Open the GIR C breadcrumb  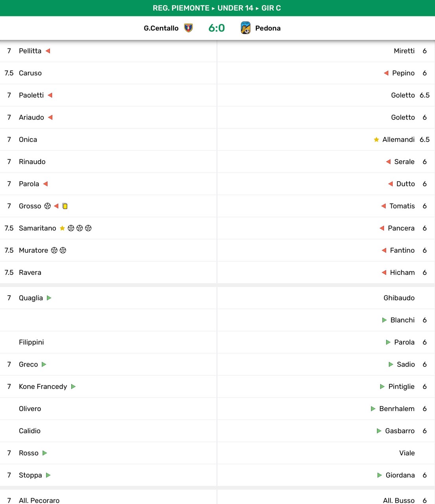point(271,8)
